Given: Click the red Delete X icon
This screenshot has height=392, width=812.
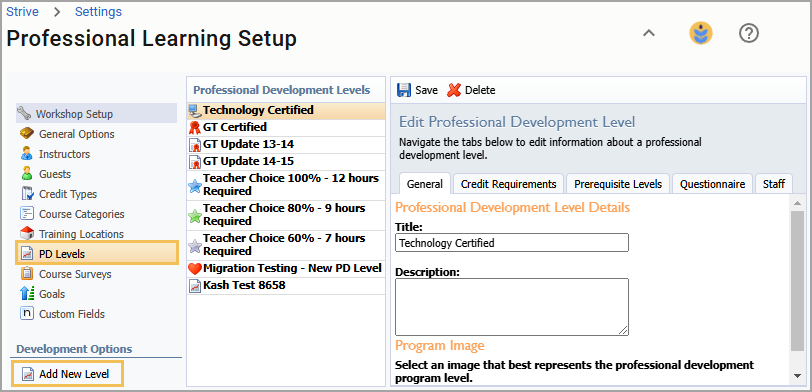Looking at the screenshot, I should [x=454, y=90].
